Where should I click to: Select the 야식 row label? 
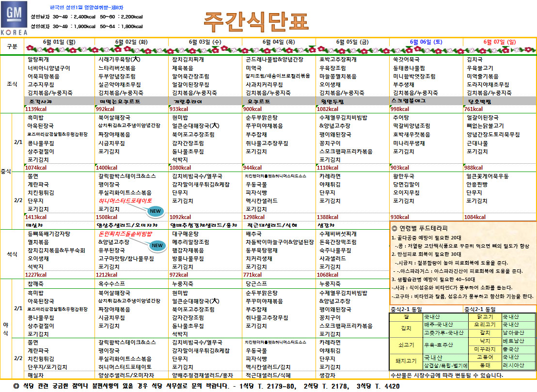[6, 329]
